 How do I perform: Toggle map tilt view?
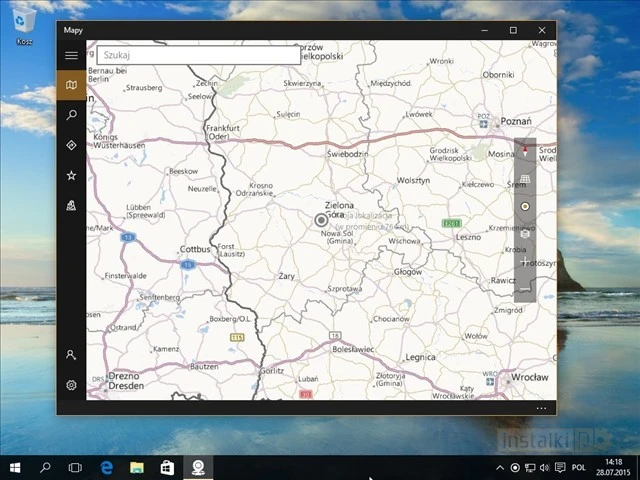525,179
